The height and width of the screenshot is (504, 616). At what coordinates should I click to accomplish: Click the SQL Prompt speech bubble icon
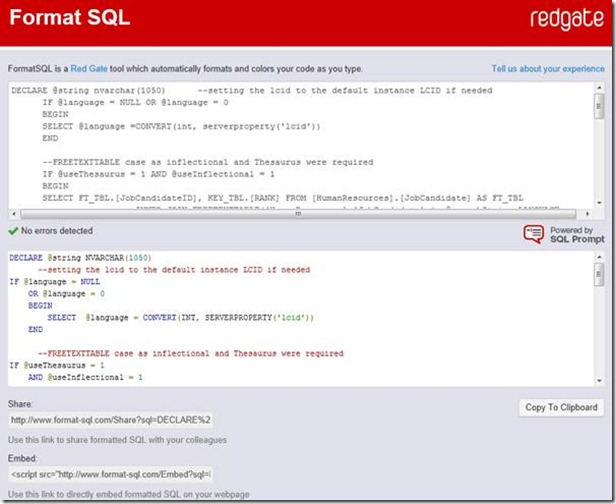[534, 234]
